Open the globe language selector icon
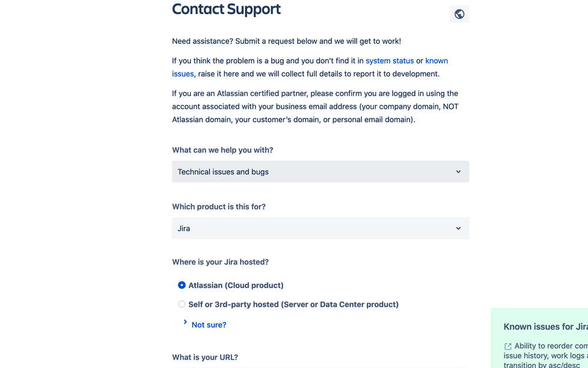The width and height of the screenshot is (588, 368). [x=459, y=14]
